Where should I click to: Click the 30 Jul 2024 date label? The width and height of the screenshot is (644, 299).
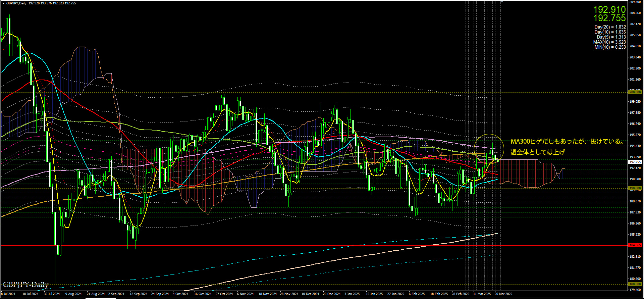point(52,294)
